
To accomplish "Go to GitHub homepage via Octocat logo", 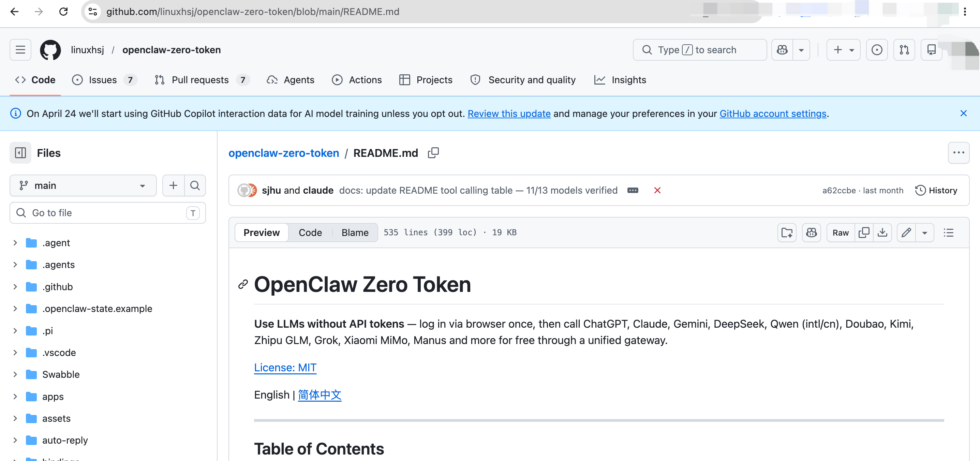I will [x=50, y=50].
